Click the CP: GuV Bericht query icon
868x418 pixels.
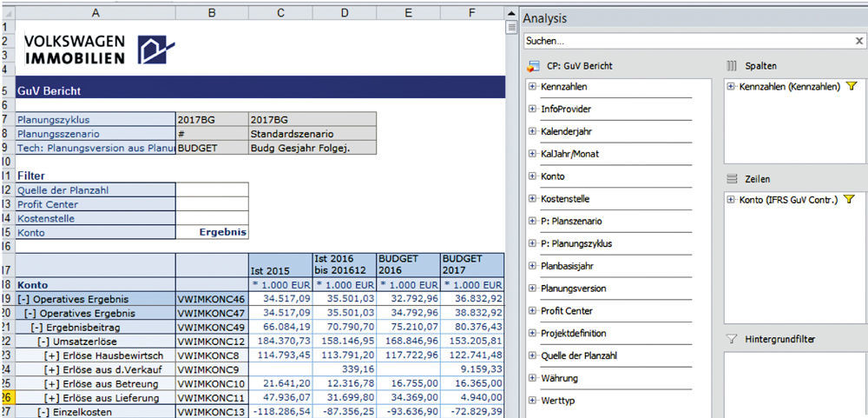pyautogui.click(x=534, y=66)
